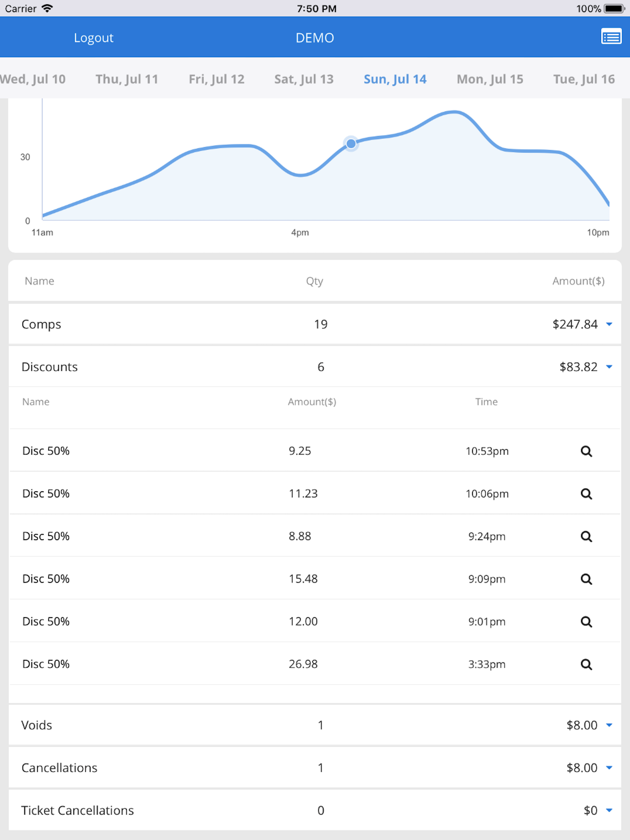Open the list view icon in header
Viewport: 630px width, 840px height.
pyautogui.click(x=611, y=37)
